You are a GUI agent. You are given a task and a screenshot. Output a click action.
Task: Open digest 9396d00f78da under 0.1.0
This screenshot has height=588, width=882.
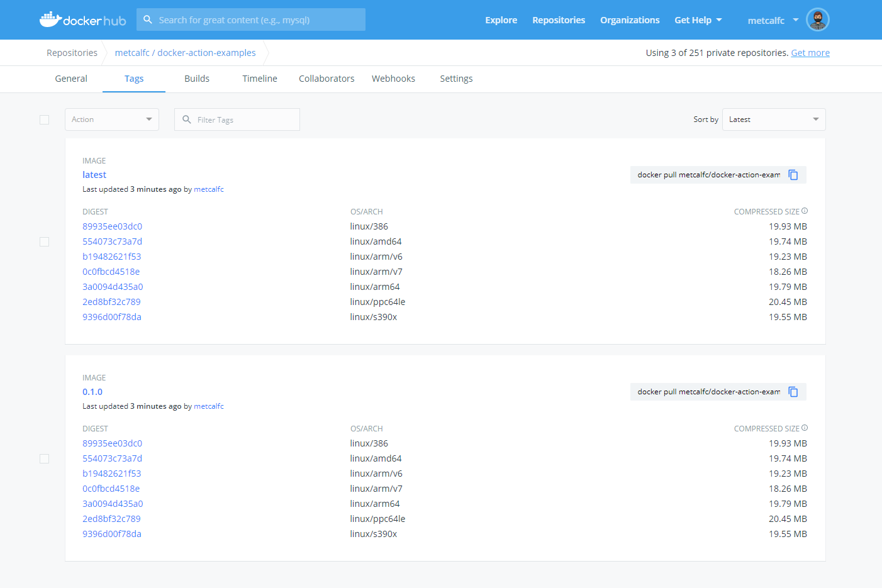(112, 534)
